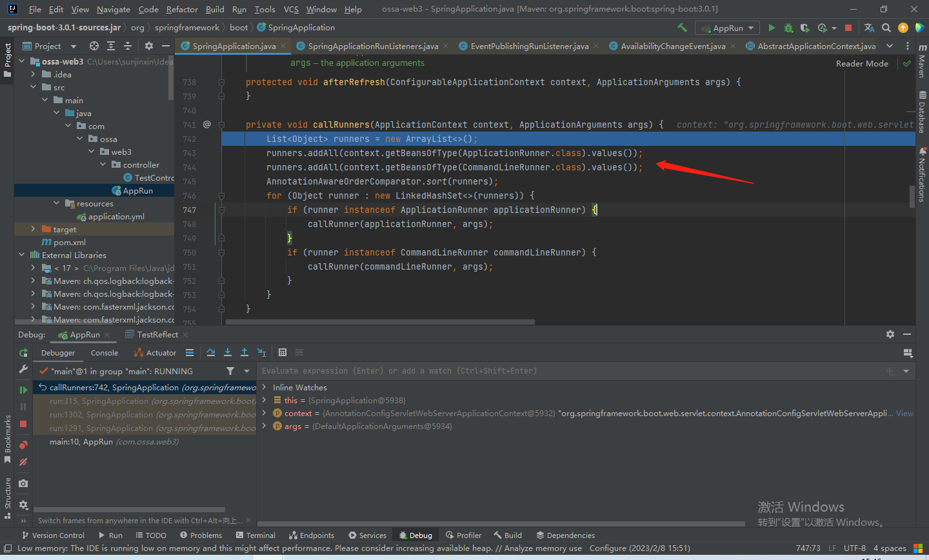Expand all in the Project panel
The width and height of the screenshot is (929, 560).
click(x=111, y=46)
